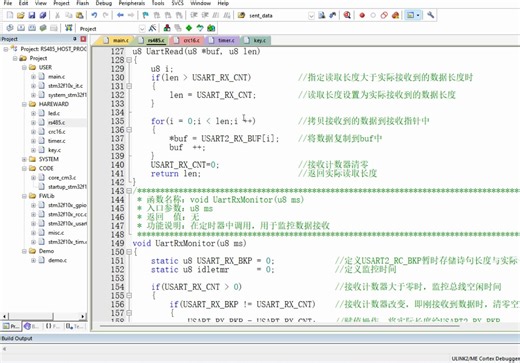
Task: Select crc16.c in the project tree
Action: (57, 132)
